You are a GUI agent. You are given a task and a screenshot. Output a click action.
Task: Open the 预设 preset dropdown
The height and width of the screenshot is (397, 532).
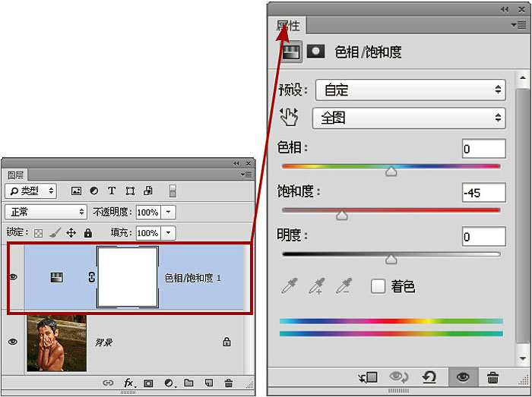pos(410,90)
